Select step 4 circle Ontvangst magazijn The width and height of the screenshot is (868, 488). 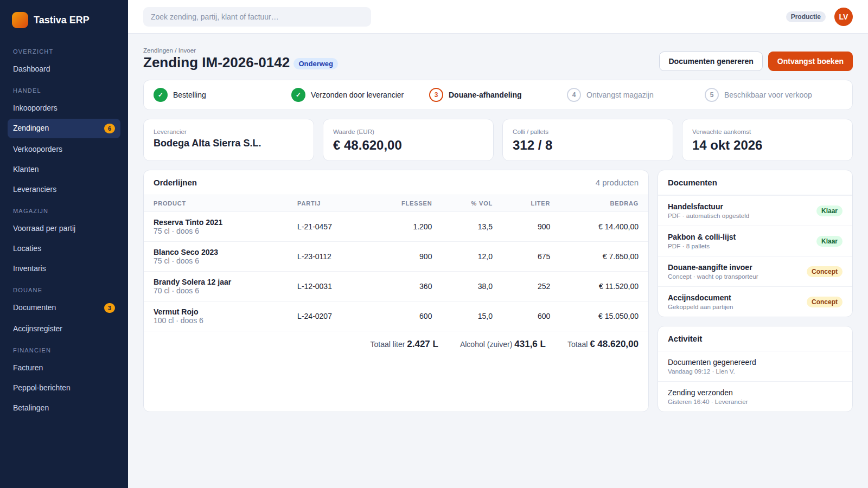click(x=574, y=95)
